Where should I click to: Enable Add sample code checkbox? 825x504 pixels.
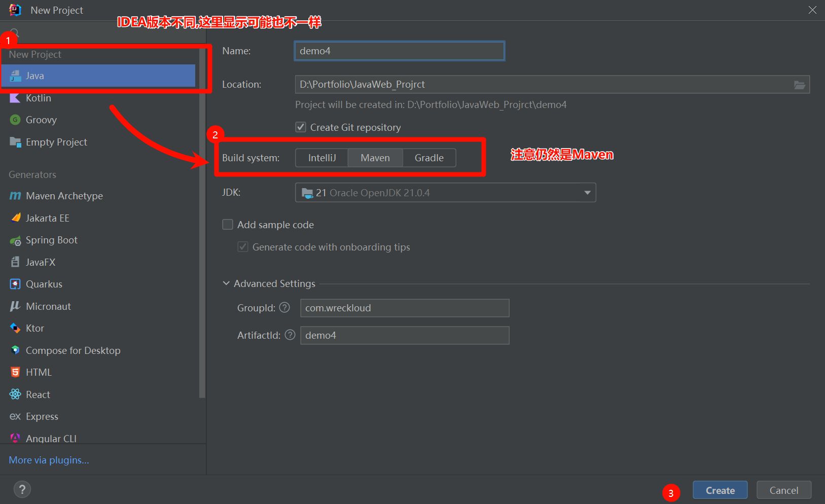tap(228, 224)
